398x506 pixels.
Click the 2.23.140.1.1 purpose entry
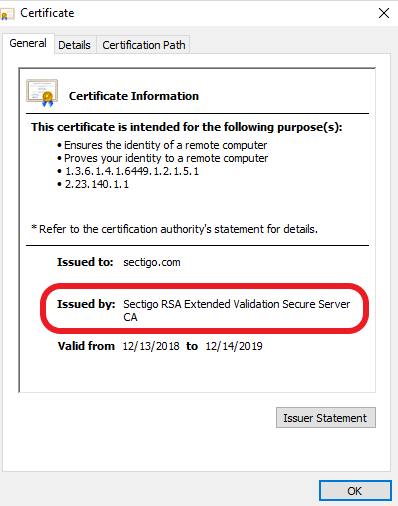(97, 184)
